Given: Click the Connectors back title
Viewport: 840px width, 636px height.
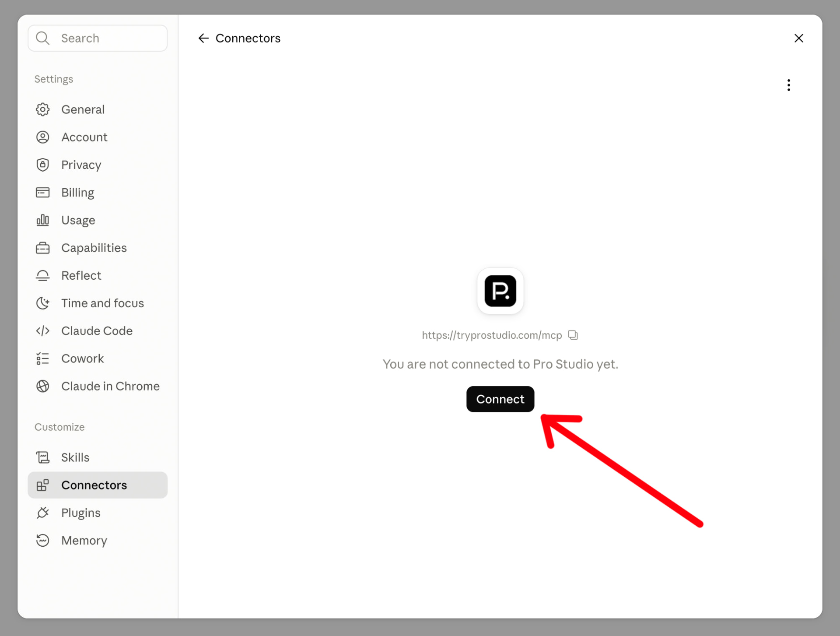Looking at the screenshot, I should tap(248, 38).
